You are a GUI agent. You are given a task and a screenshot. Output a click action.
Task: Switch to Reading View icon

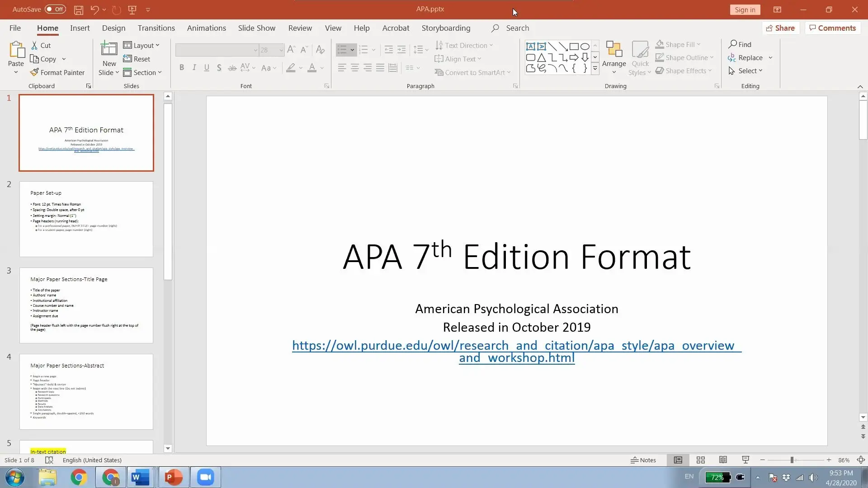pos(723,460)
